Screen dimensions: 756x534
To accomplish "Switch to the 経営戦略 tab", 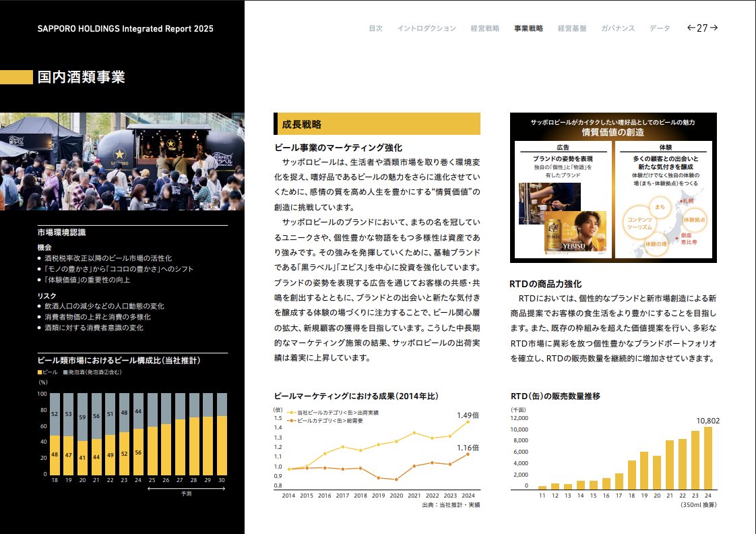I will 484,29.
